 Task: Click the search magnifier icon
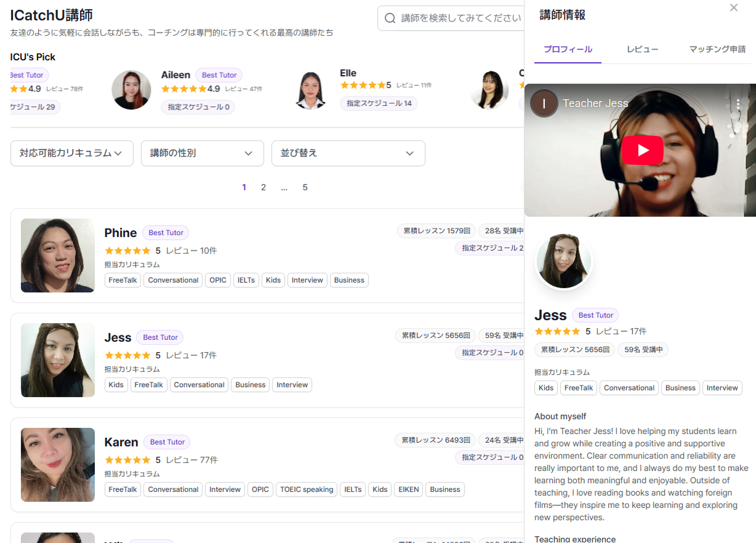tap(390, 18)
